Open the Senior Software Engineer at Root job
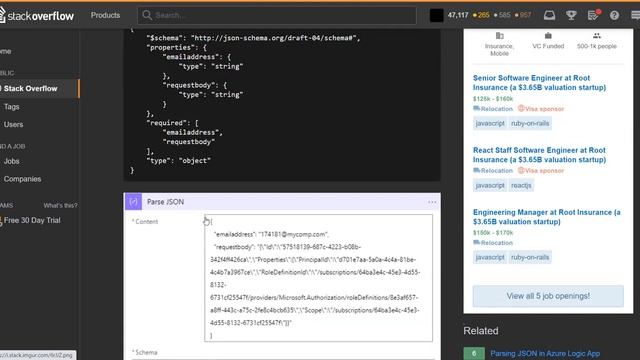This screenshot has width=640, height=360. tap(539, 83)
